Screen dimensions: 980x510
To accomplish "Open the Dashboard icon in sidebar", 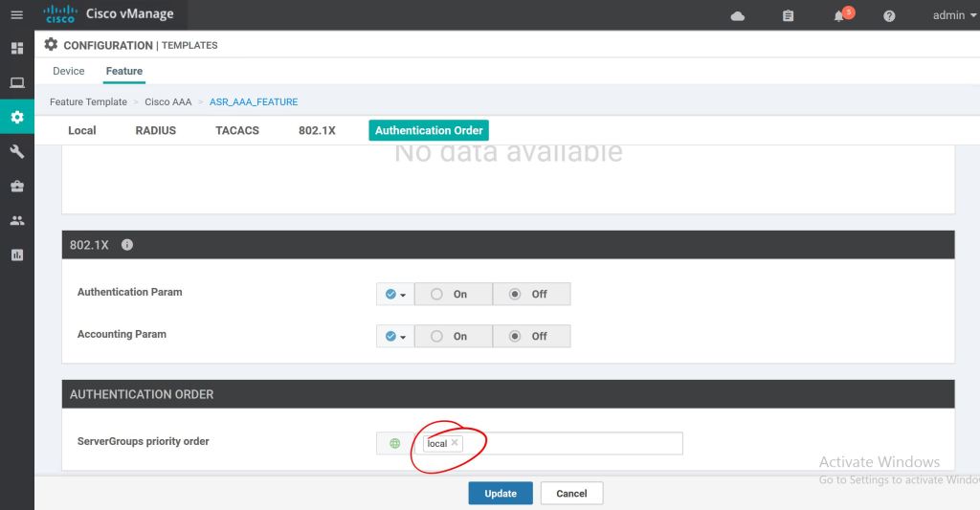I will (x=16, y=48).
